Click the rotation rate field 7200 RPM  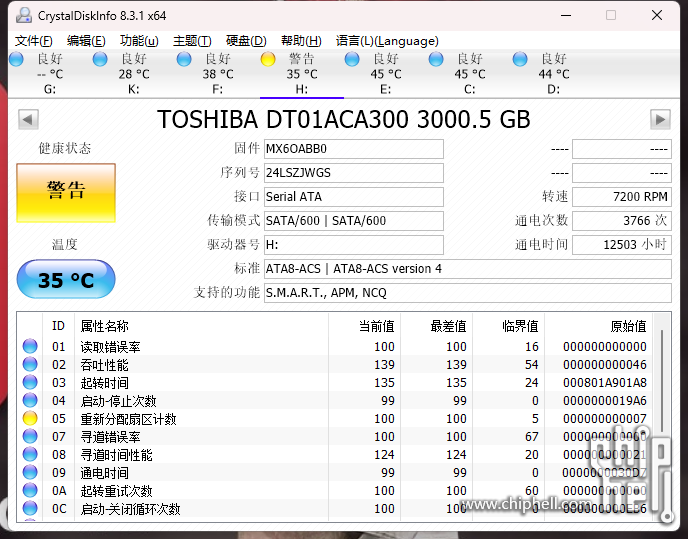click(x=622, y=197)
